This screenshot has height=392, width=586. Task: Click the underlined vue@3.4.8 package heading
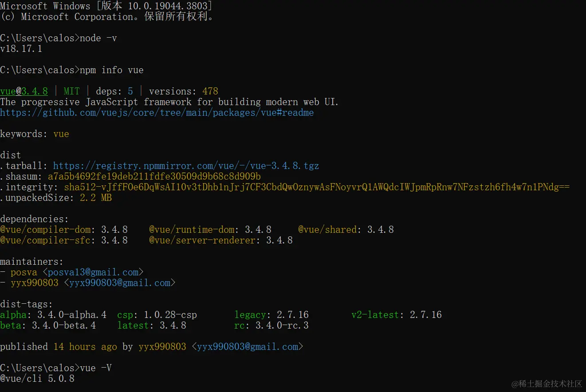(24, 91)
